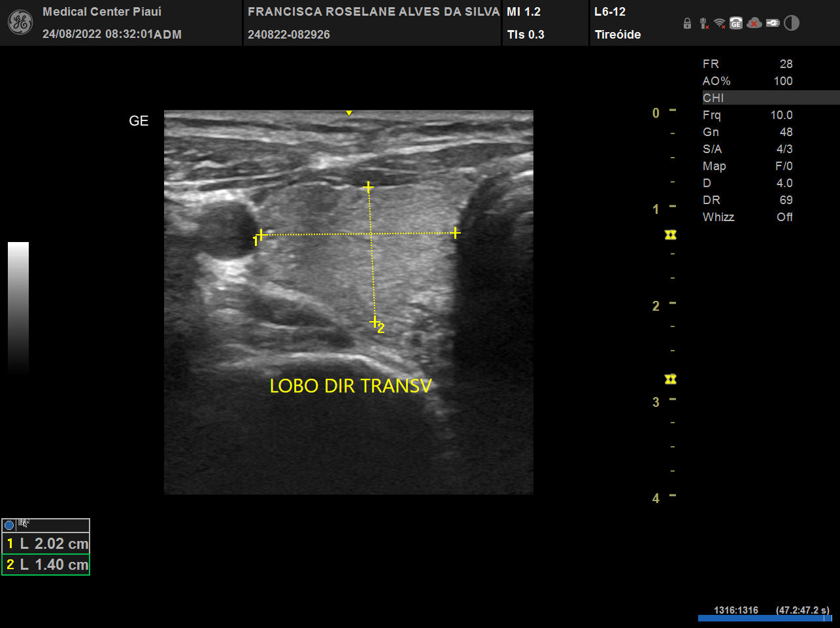
Task: Open the GE remote service phone icon
Action: 736,24
